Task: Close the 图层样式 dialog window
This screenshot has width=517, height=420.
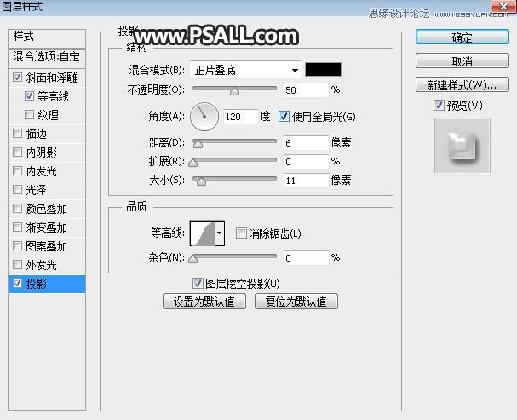Action: (x=503, y=6)
